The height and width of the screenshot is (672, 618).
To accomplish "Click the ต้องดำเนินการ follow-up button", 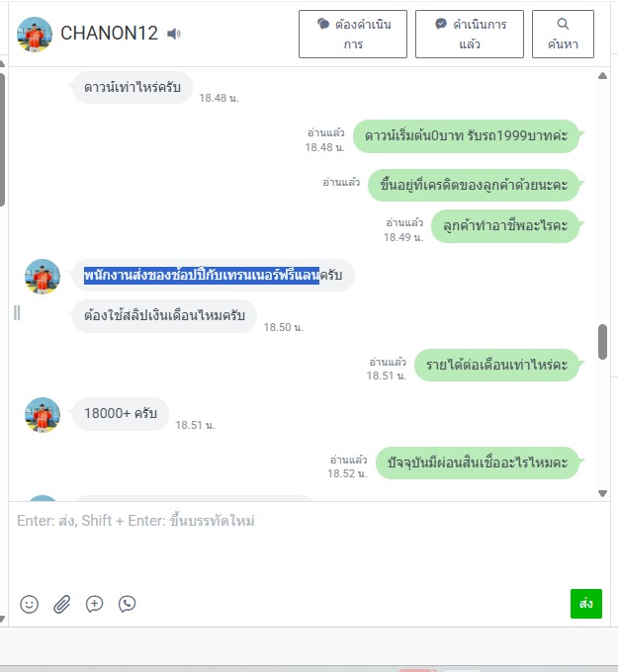I will (x=353, y=35).
